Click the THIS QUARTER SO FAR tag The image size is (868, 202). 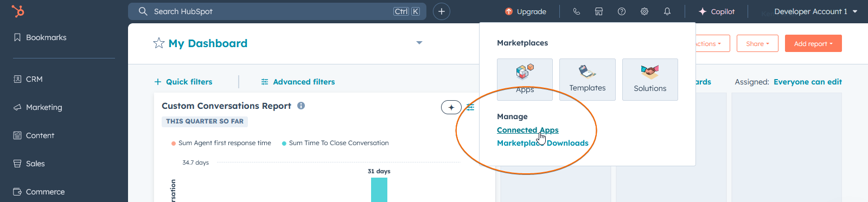(205, 121)
